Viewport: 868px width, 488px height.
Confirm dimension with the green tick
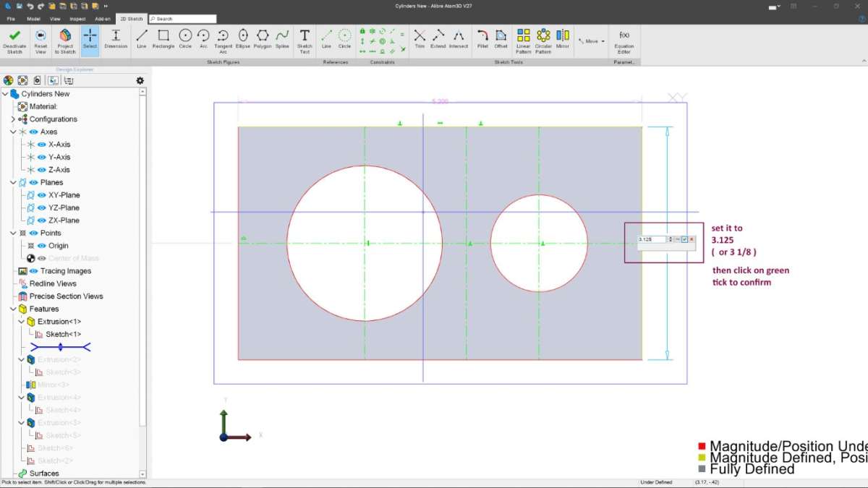point(684,239)
